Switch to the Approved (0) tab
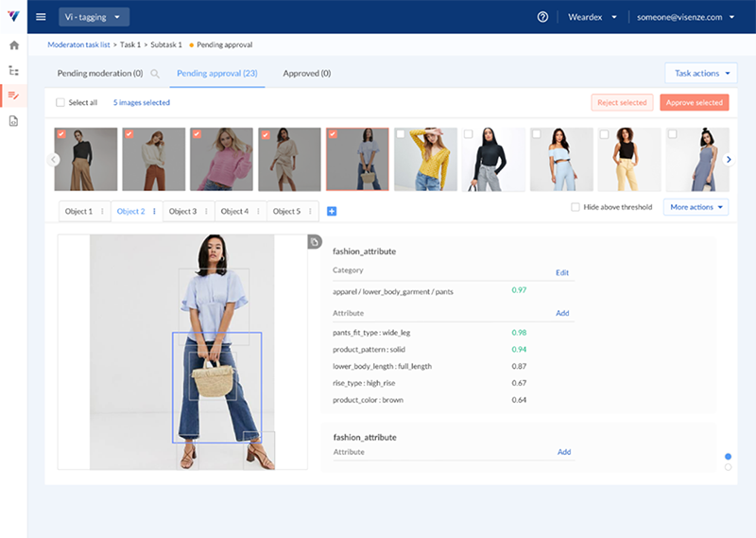756x538 pixels. [x=306, y=73]
